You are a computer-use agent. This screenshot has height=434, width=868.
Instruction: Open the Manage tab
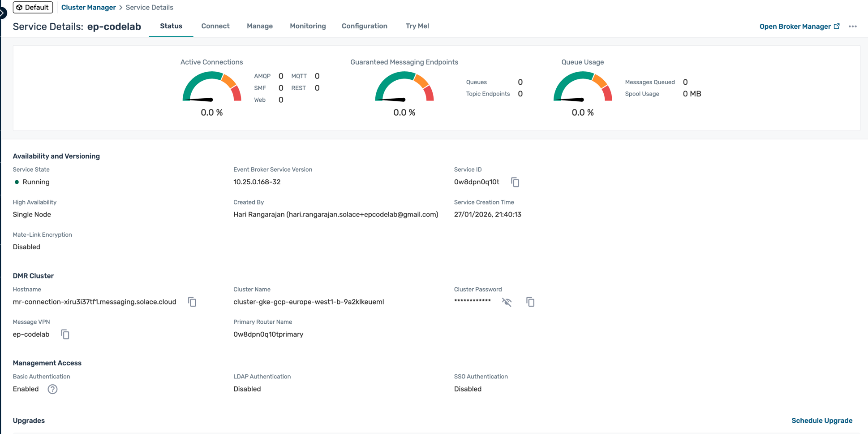(x=259, y=26)
